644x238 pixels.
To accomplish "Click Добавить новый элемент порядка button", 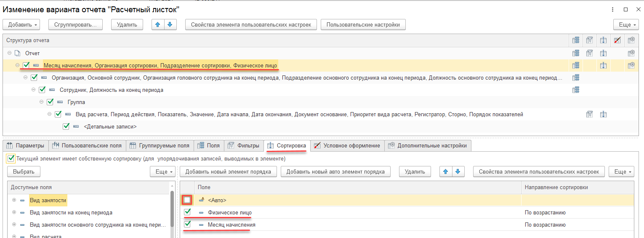I will click(231, 171).
